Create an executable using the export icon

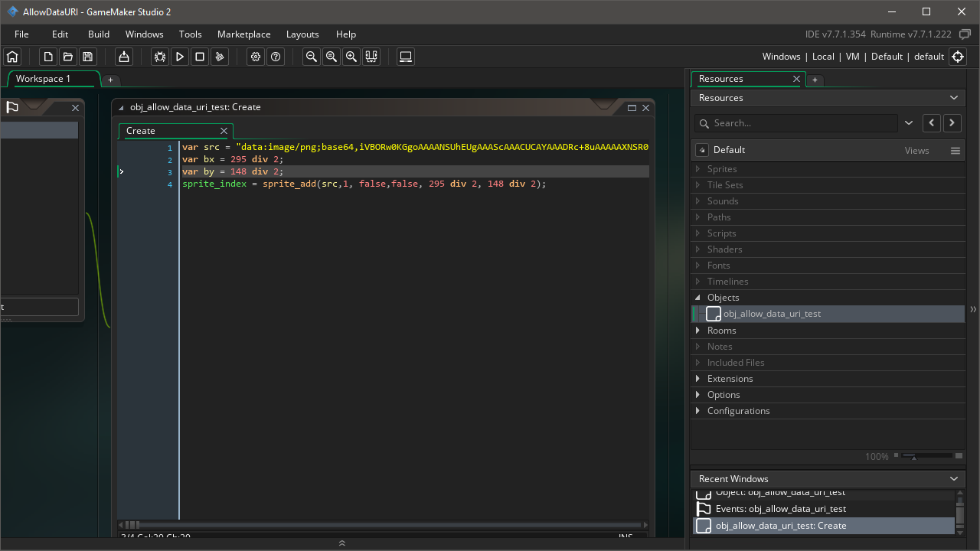point(123,57)
